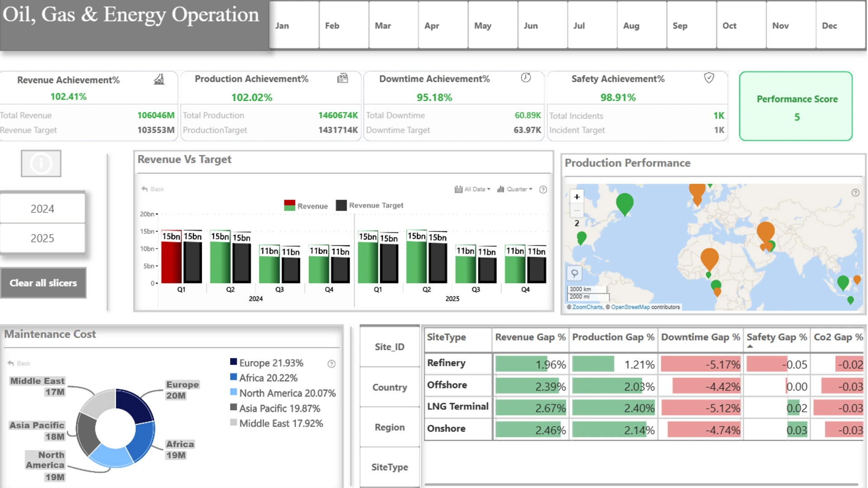Click the help icon on Maintenance Cost chart
This screenshot has width=868, height=488.
[x=331, y=364]
